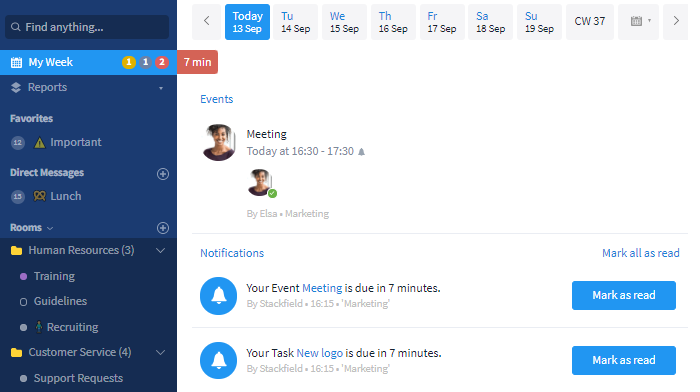Switch to CW 37 week view
The width and height of the screenshot is (700, 392).
(590, 22)
